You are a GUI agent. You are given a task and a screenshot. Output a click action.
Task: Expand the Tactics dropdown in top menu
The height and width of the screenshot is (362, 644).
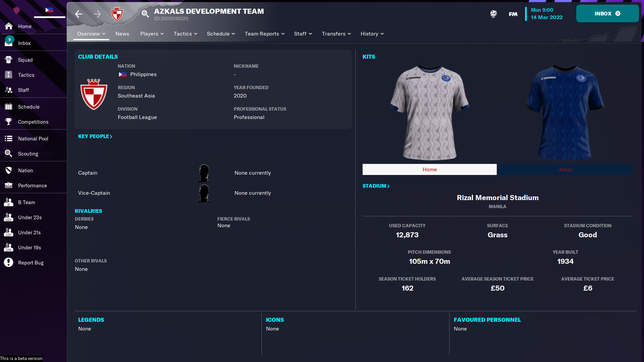(x=185, y=34)
